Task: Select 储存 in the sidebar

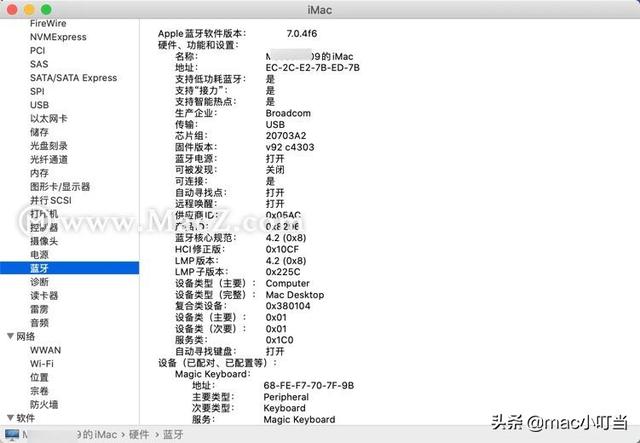Action: click(x=39, y=132)
